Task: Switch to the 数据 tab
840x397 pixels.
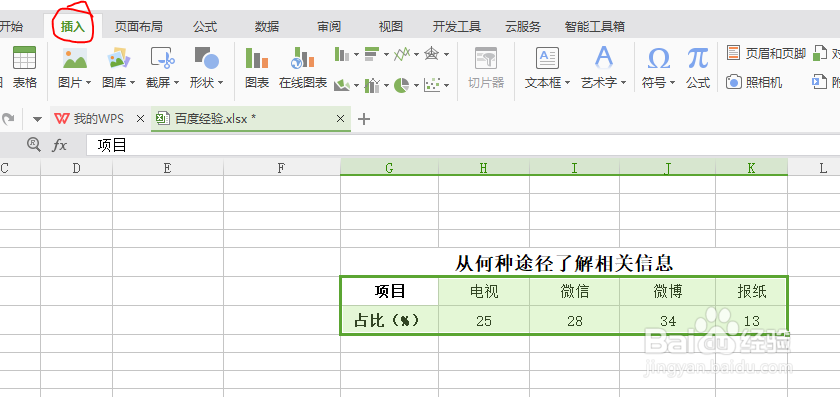Action: click(267, 26)
